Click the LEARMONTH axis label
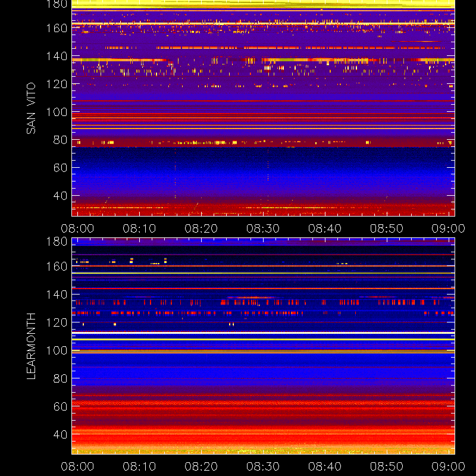This screenshot has height=476, width=476. click(x=31, y=346)
